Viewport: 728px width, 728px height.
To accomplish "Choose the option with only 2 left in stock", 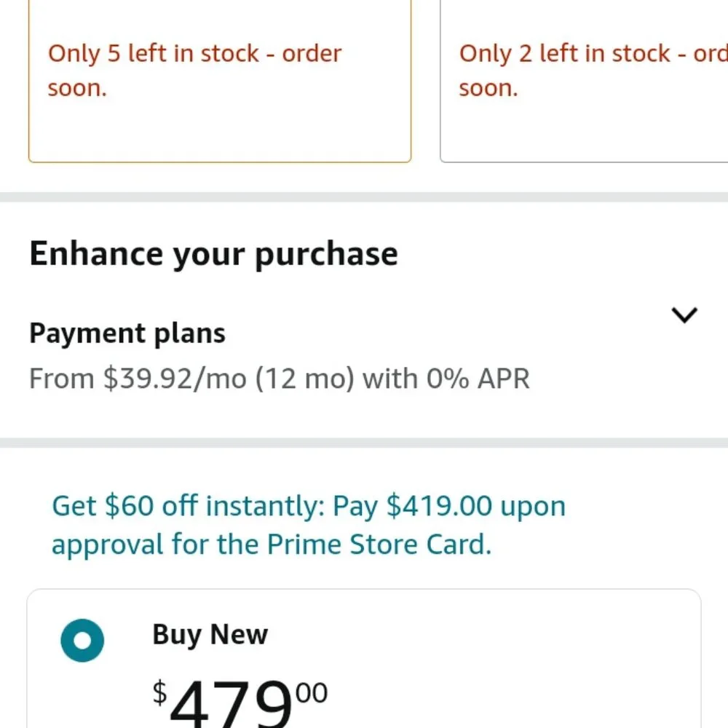I will [x=584, y=81].
